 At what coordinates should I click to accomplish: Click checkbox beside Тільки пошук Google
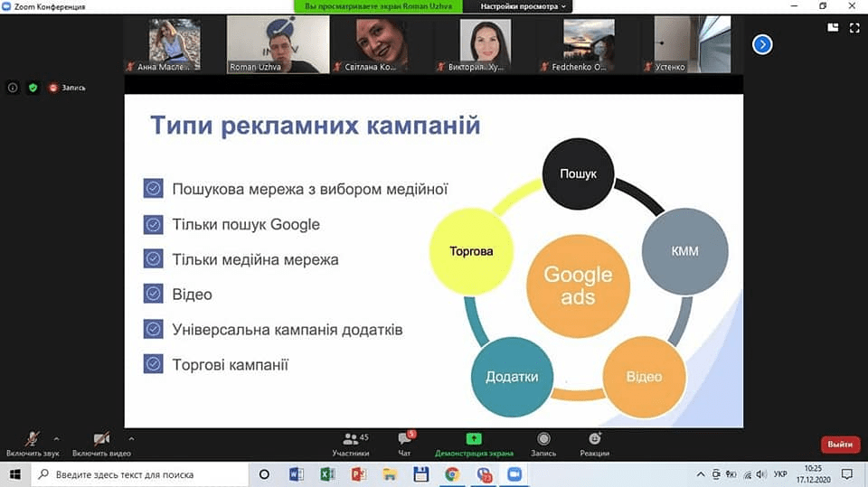click(154, 225)
